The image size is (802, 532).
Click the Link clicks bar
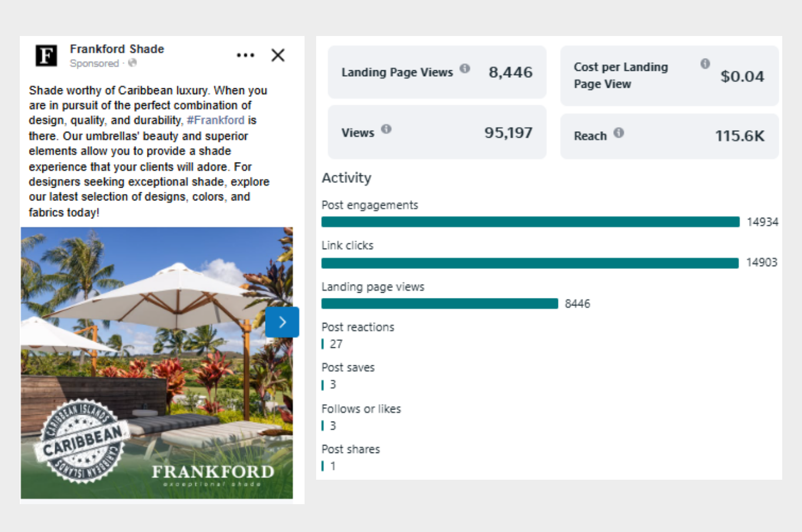coord(529,263)
